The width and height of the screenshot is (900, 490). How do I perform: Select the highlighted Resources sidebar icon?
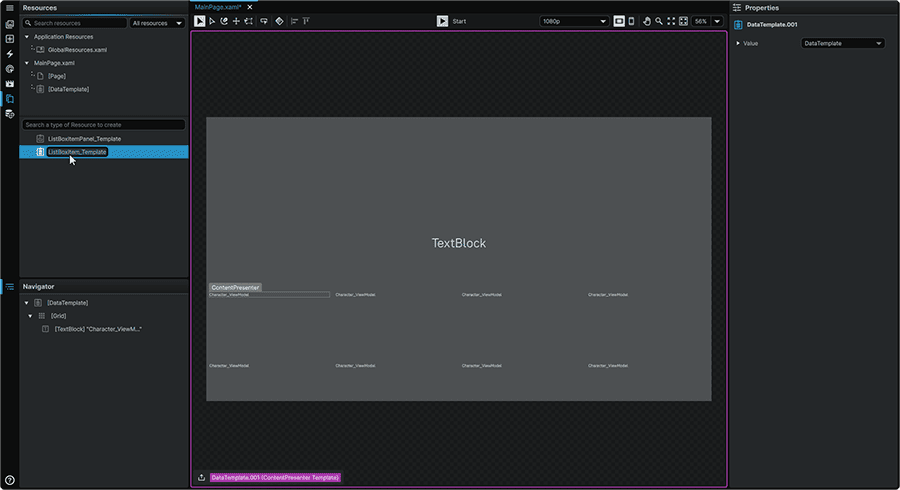pyautogui.click(x=10, y=99)
